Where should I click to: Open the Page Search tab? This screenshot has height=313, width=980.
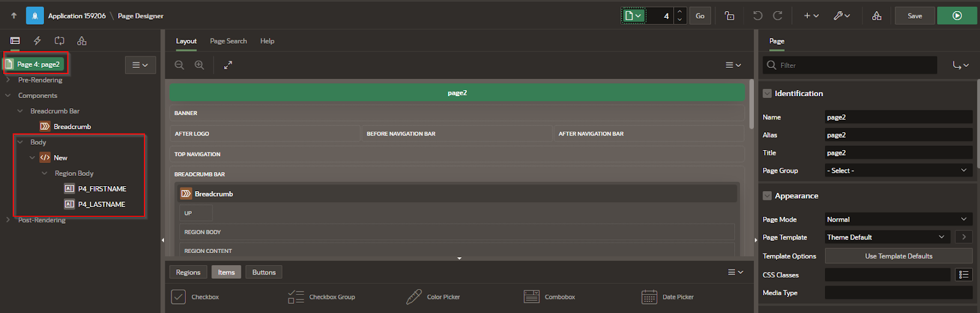click(228, 41)
